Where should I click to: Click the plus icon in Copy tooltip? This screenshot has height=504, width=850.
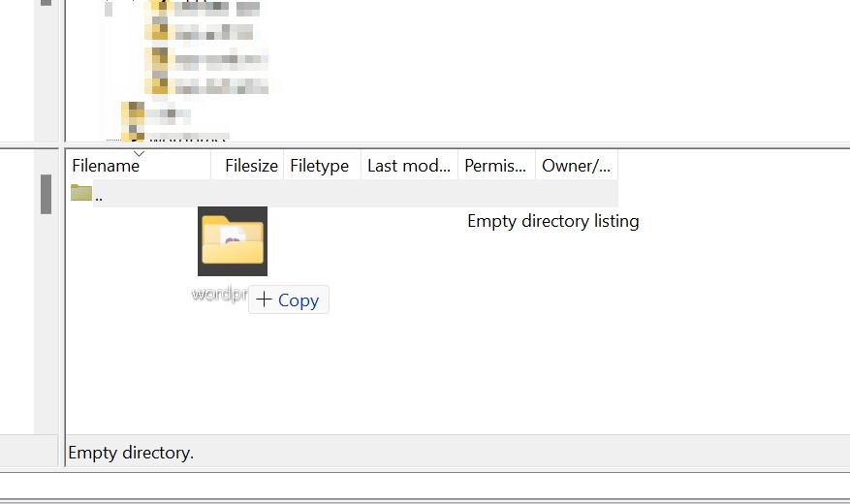(x=264, y=299)
